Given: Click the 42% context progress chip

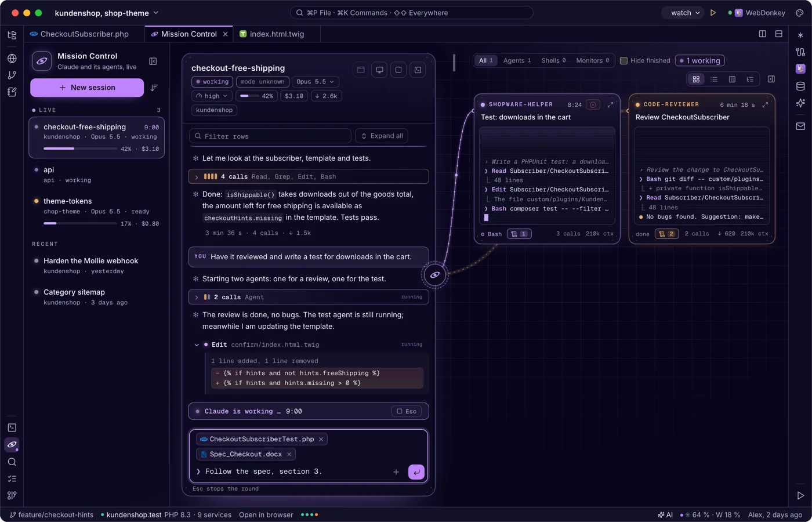Looking at the screenshot, I should click(256, 96).
